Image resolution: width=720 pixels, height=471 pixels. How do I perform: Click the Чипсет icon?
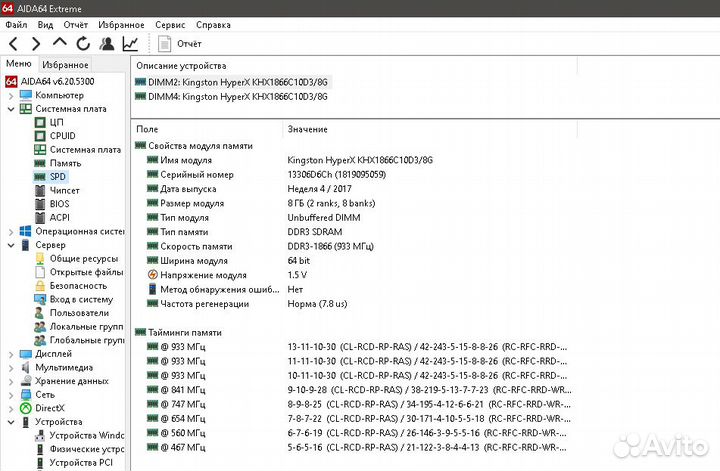tap(40, 191)
